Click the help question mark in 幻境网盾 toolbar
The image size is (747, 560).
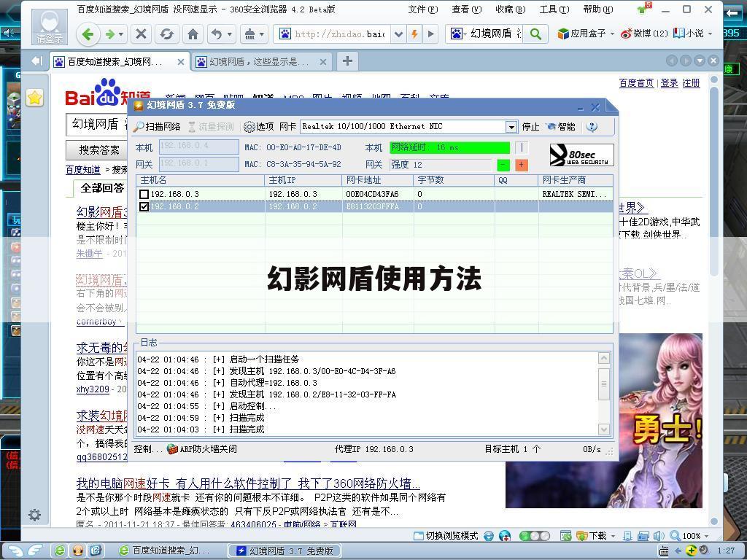[592, 127]
